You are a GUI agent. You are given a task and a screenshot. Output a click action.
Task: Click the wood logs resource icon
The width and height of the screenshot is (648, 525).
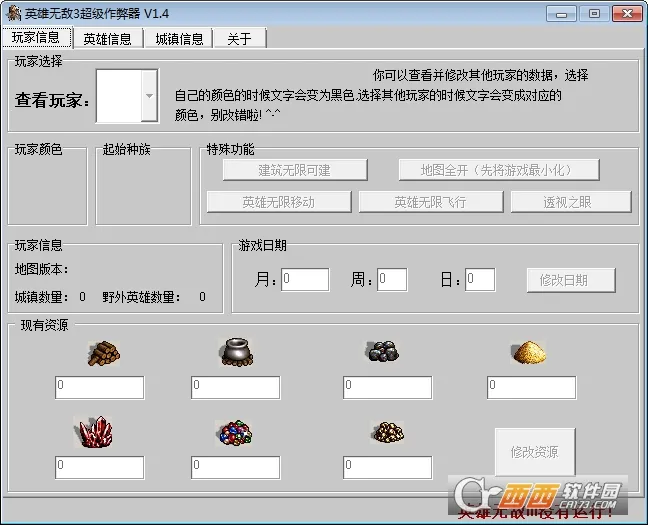100,353
